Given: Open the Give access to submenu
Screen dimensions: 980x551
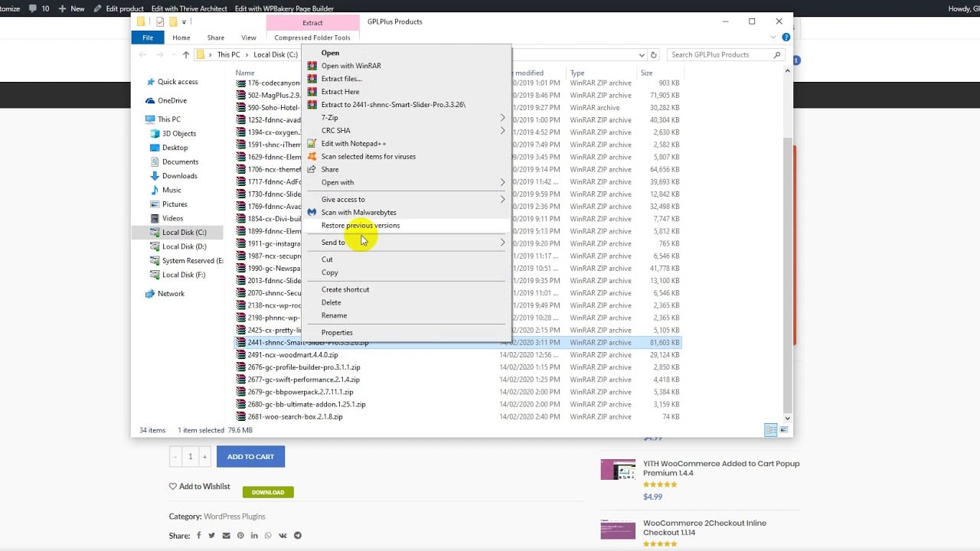Looking at the screenshot, I should coord(407,199).
